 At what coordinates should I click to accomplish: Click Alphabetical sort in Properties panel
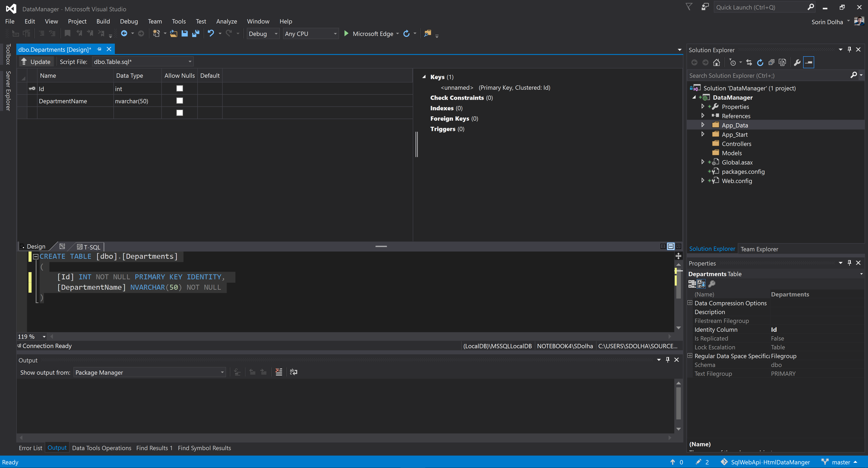pos(701,284)
